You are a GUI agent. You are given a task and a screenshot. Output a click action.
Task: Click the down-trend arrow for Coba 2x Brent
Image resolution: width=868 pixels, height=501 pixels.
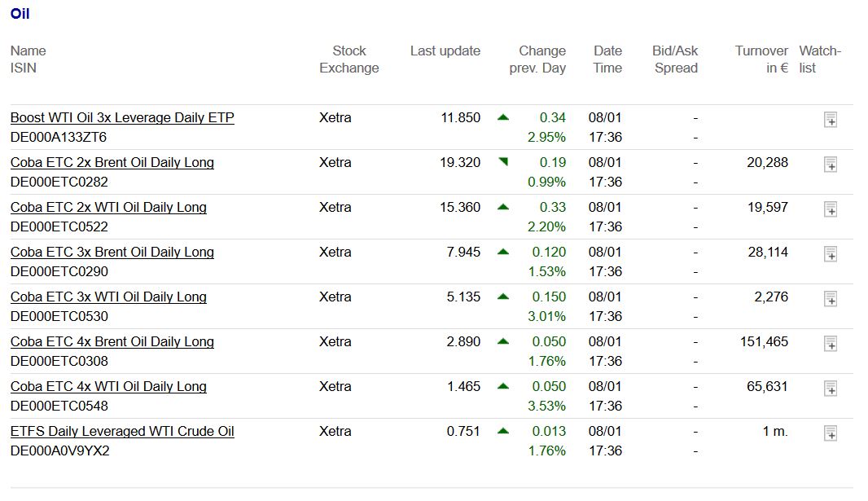click(505, 162)
